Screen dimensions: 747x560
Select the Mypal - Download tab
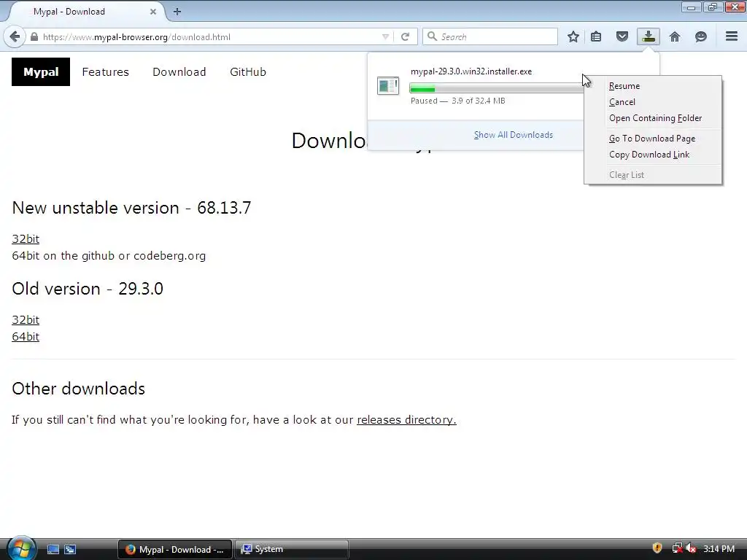pos(86,12)
